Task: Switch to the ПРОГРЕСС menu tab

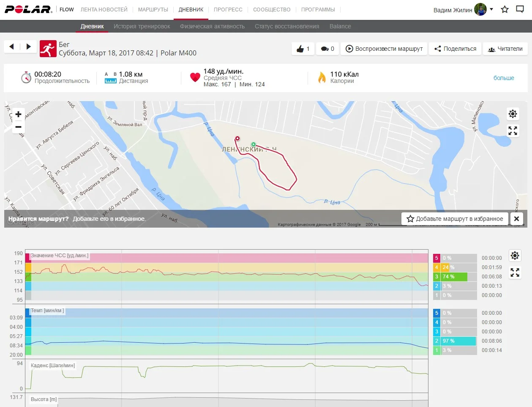Action: coord(228,9)
